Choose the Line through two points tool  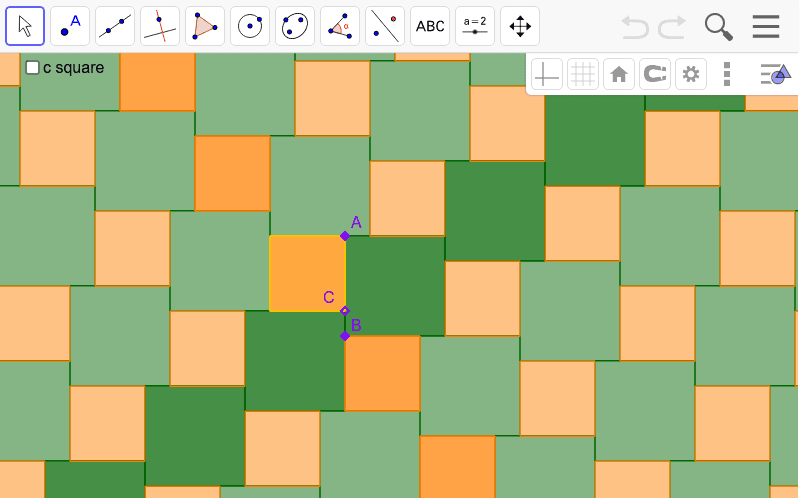click(115, 26)
